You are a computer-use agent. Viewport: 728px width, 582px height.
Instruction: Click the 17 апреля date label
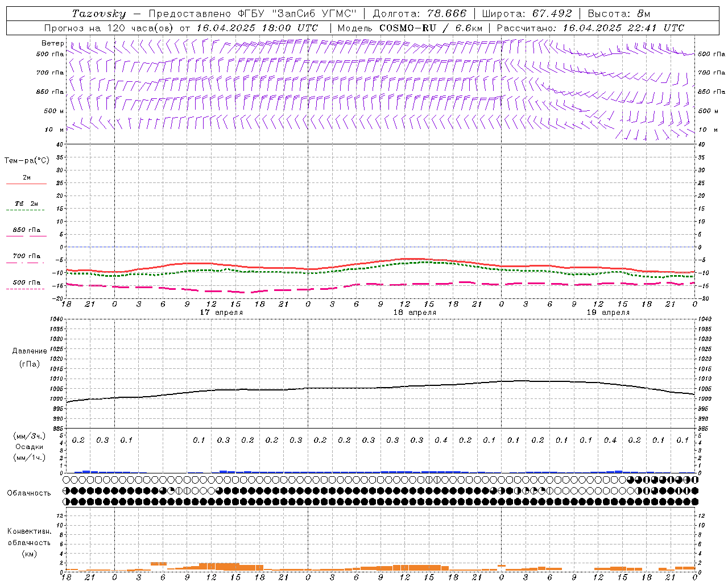[x=221, y=313]
